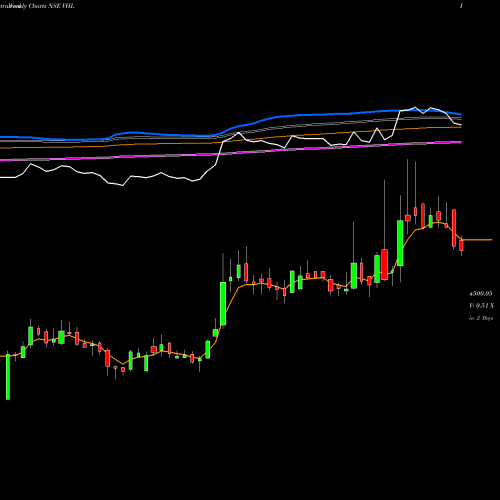Click the 'in 2 Days' label
Image resolution: width=500 pixels, height=500 pixels.
(x=481, y=318)
